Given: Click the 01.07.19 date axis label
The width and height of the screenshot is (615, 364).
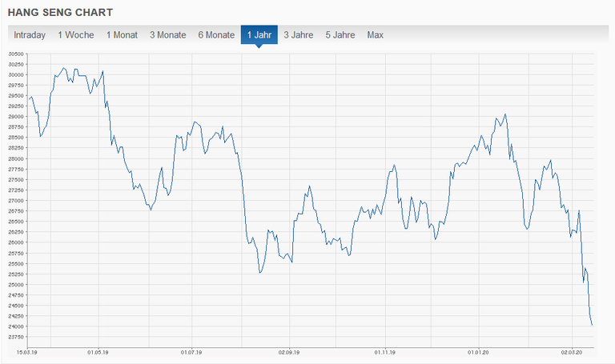Looking at the screenshot, I should tap(191, 351).
